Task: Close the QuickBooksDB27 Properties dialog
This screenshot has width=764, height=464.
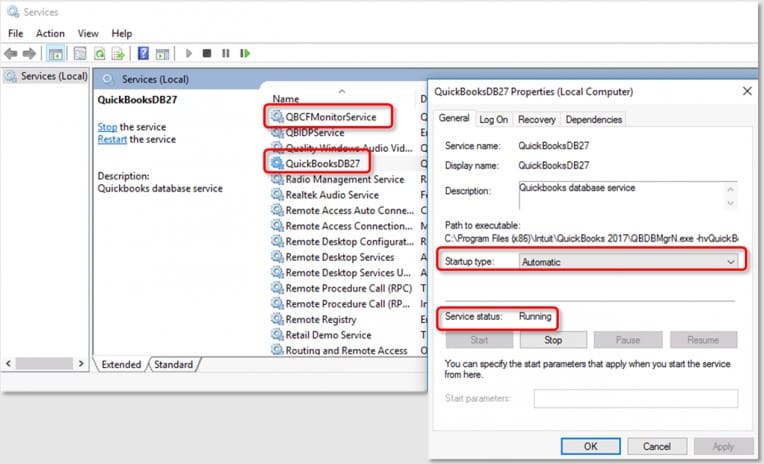Action: click(747, 91)
